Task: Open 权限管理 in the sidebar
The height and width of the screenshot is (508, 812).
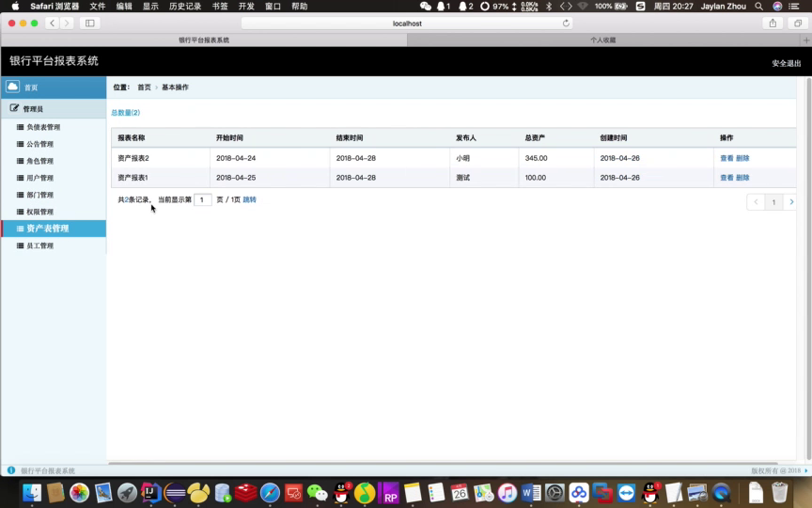Action: pyautogui.click(x=39, y=212)
